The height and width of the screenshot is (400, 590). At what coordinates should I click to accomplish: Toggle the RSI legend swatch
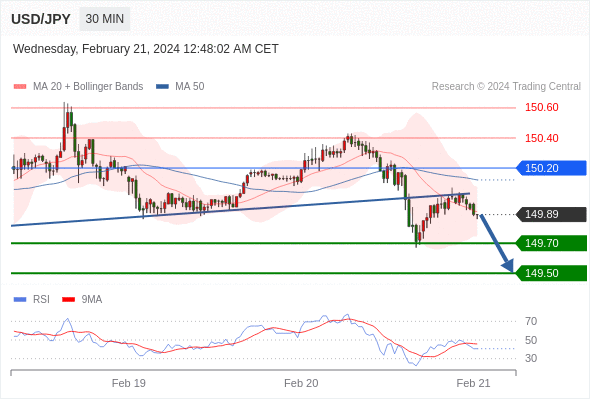(x=20, y=300)
